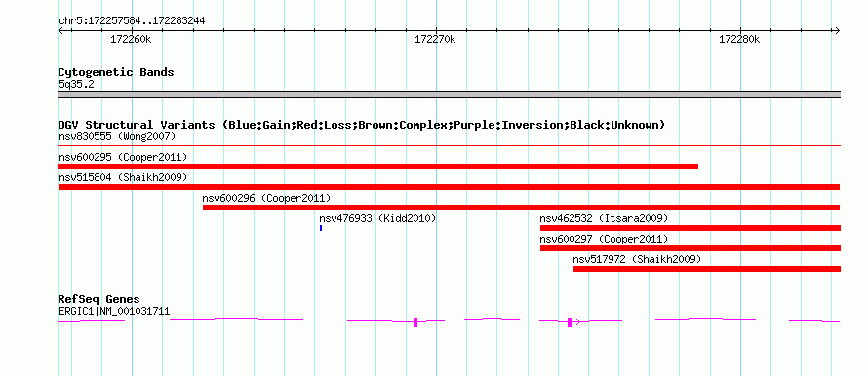Click the Cytogenetic Bands track title

pyautogui.click(x=116, y=72)
